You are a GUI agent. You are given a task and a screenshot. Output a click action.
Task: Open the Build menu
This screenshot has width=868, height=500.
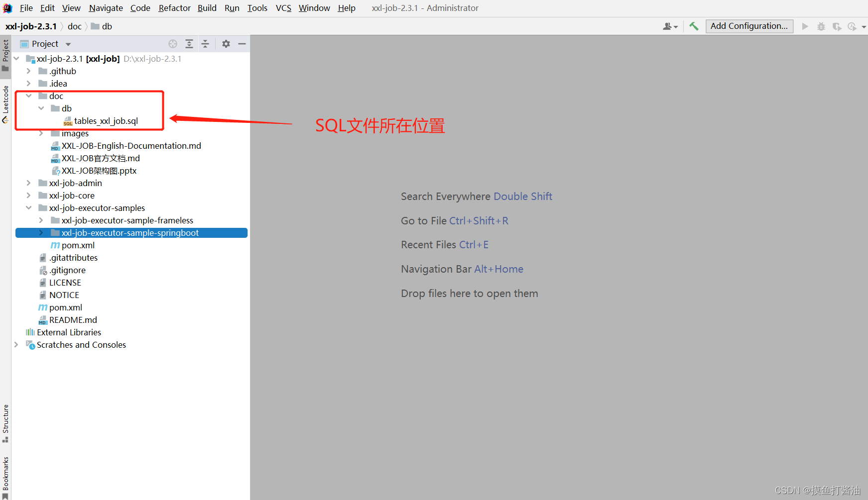click(x=207, y=8)
